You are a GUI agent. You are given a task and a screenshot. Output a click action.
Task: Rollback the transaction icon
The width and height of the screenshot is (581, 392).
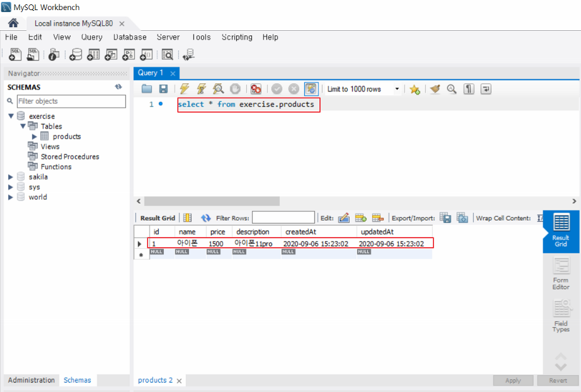coord(294,89)
